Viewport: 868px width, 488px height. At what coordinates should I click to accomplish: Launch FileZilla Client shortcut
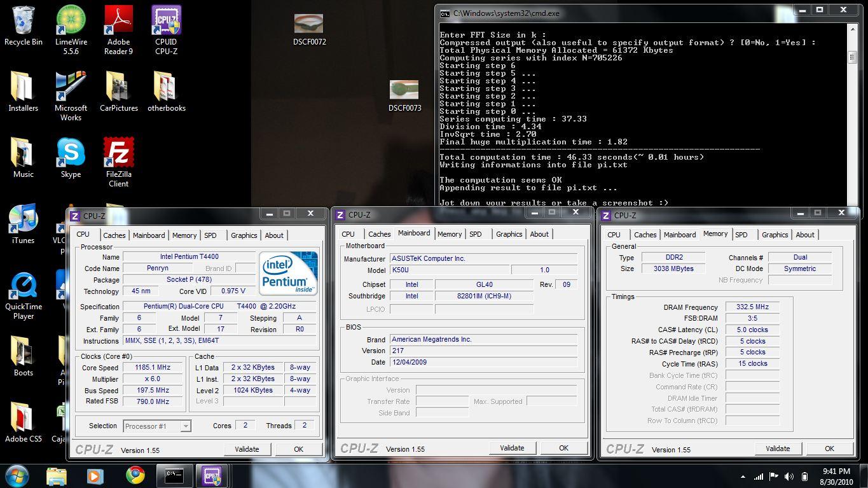tap(119, 162)
